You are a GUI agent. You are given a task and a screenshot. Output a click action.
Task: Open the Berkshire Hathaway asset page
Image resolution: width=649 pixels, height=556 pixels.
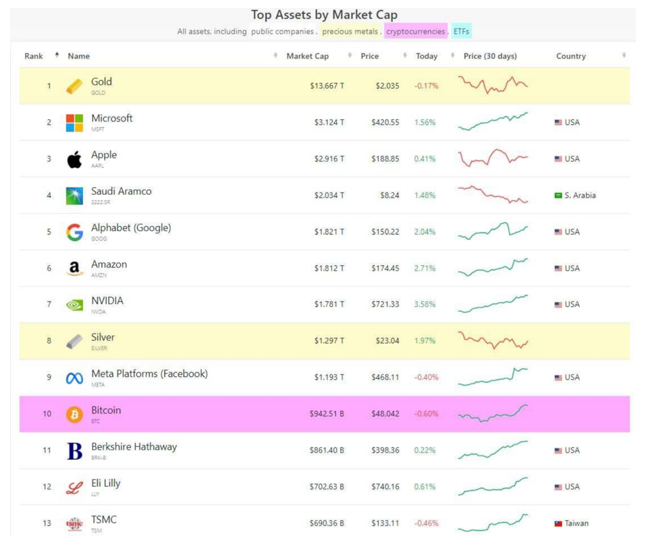point(133,447)
